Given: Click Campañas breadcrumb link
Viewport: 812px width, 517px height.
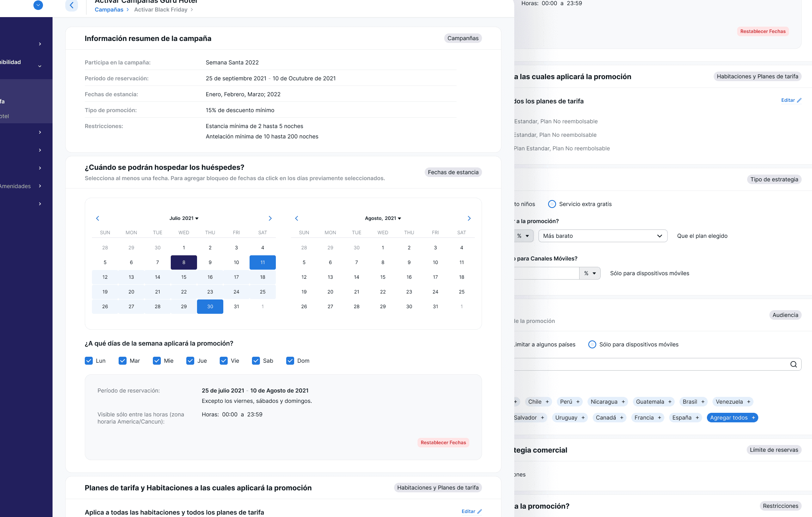Looking at the screenshot, I should tap(109, 10).
